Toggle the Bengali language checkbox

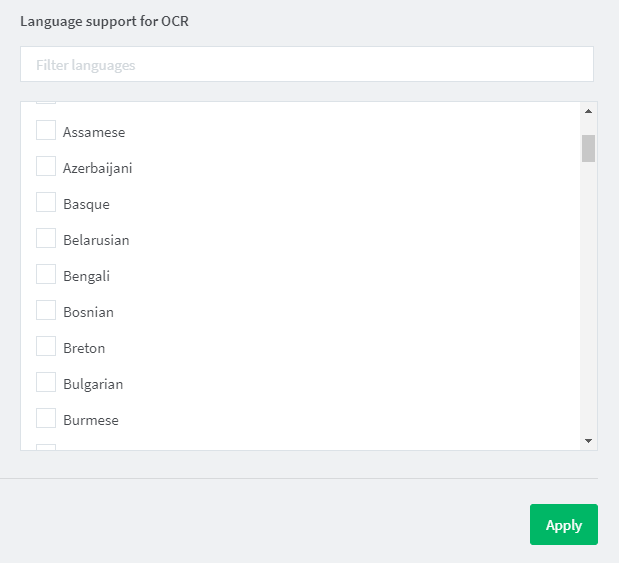click(46, 274)
